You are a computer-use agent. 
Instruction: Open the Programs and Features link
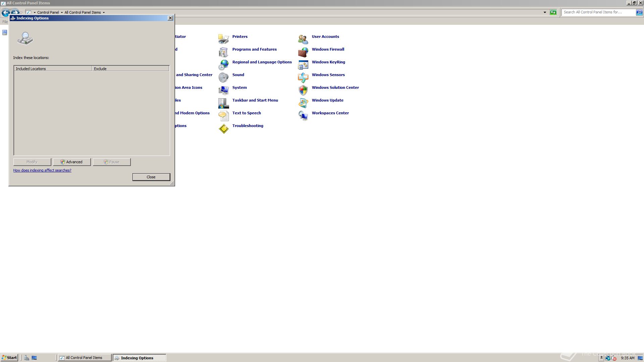coord(254,49)
